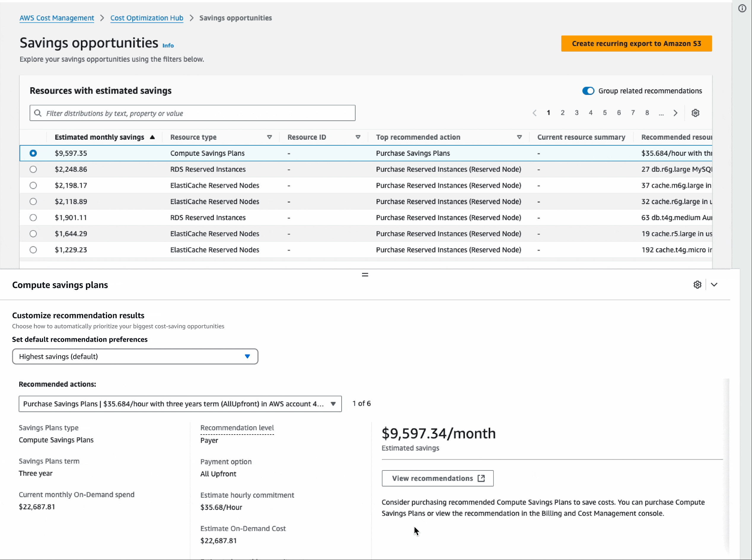752x560 pixels.
Task: Click the search magnifier icon in the filter box
Action: 38,113
